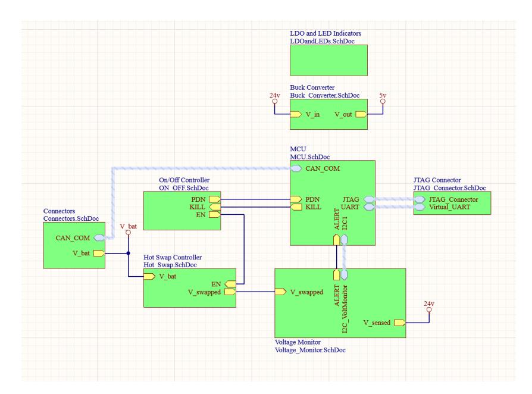Click the 5v power port symbol

tap(383, 101)
